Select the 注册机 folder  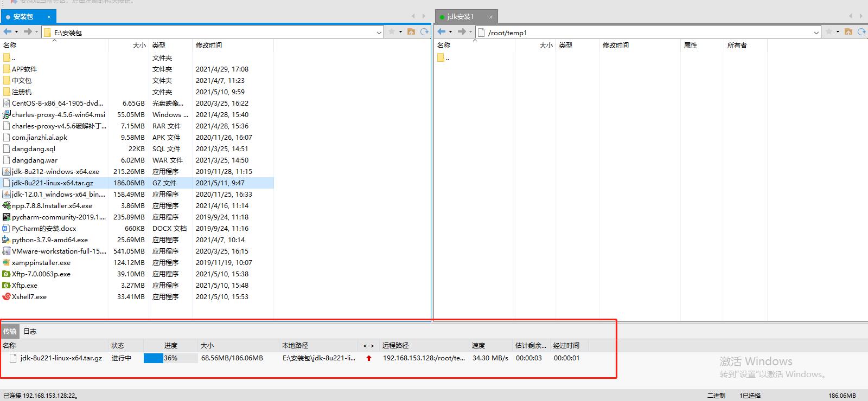22,92
